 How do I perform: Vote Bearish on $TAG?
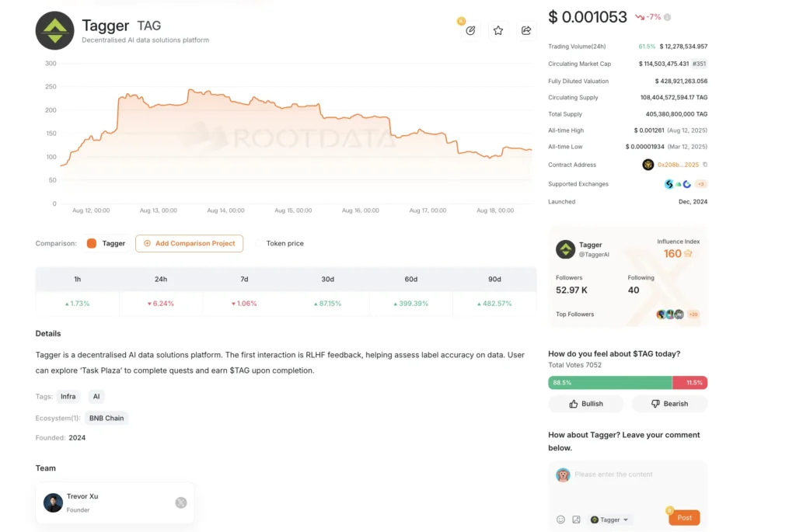pyautogui.click(x=669, y=404)
